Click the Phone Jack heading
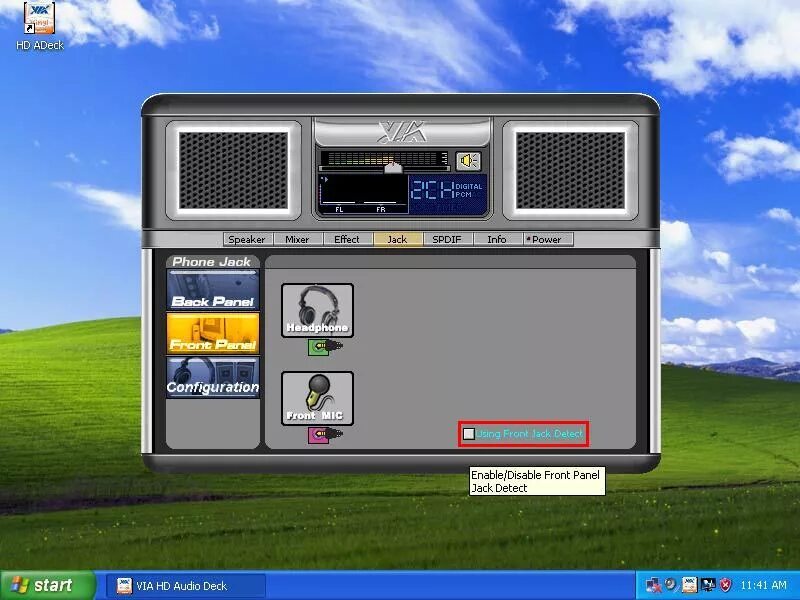 (212, 262)
